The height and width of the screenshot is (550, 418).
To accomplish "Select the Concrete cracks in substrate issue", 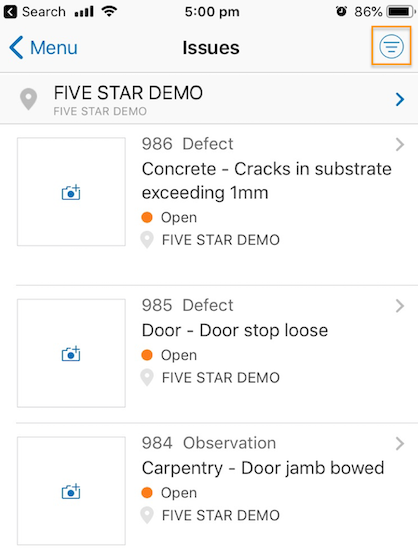I will tap(267, 181).
